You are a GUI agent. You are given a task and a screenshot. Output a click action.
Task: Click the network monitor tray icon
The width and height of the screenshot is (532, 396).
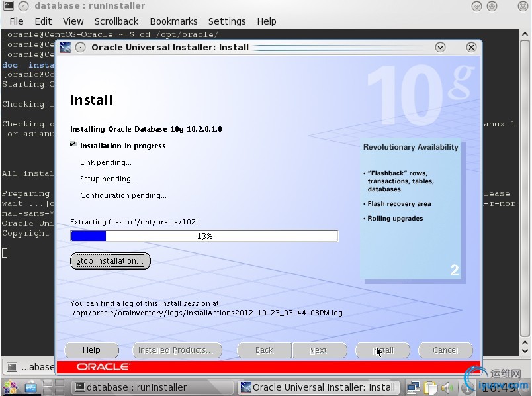[x=414, y=387]
